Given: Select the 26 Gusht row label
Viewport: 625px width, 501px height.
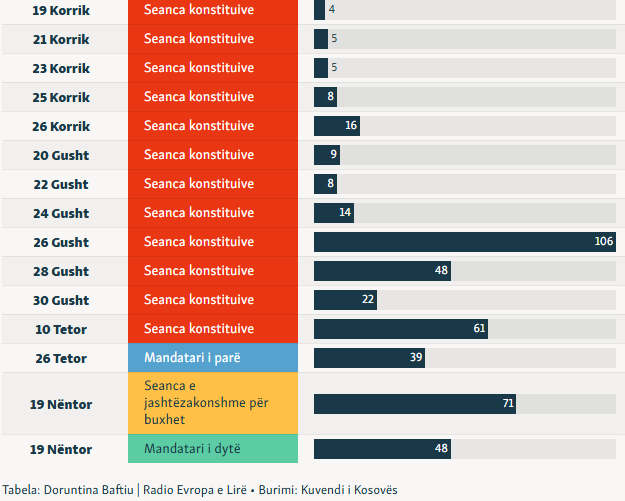Looking at the screenshot, I should [62, 242].
